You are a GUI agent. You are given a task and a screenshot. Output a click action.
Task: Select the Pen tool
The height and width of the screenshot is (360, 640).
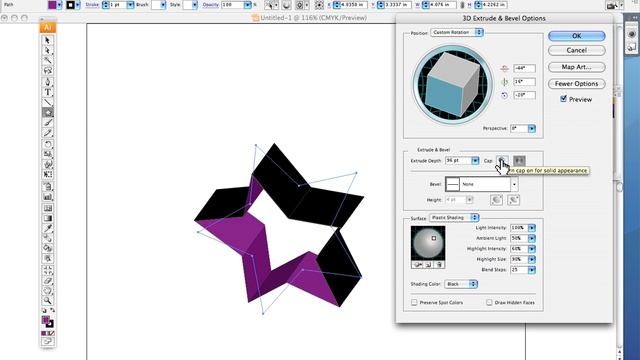(47, 81)
